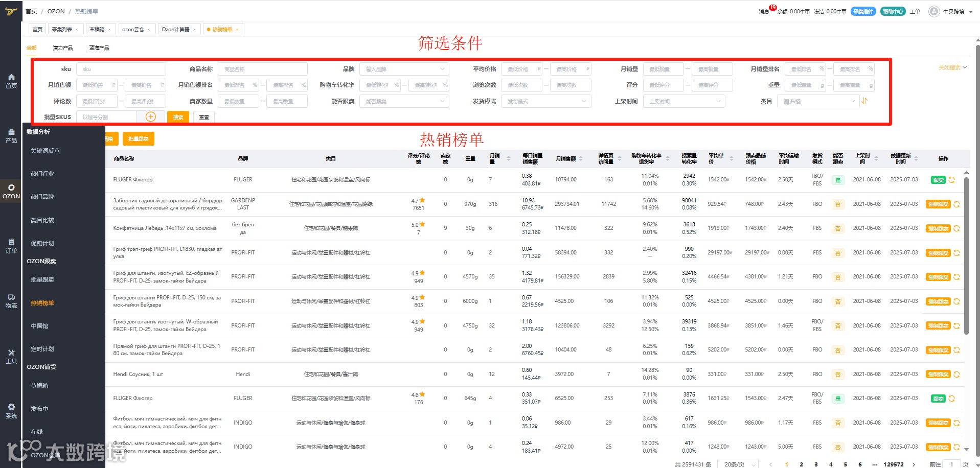Click the table vertical scrollbar
This screenshot has width=980, height=468.
(x=966, y=255)
